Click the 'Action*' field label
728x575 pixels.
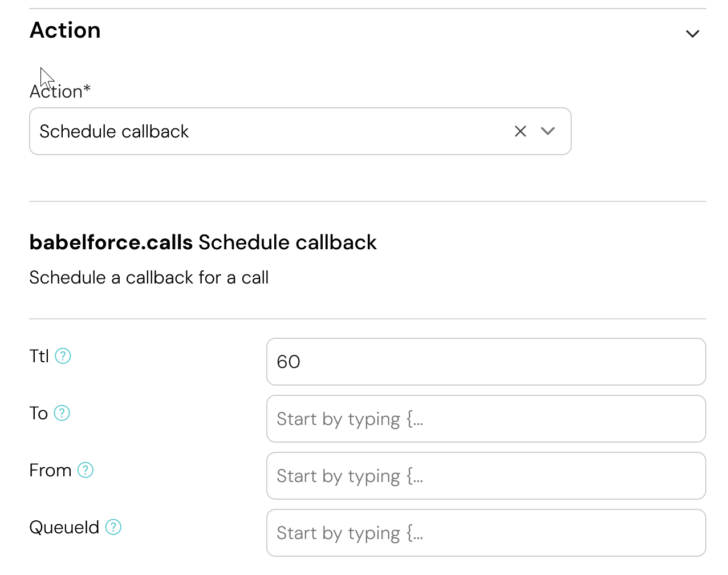pyautogui.click(x=60, y=91)
